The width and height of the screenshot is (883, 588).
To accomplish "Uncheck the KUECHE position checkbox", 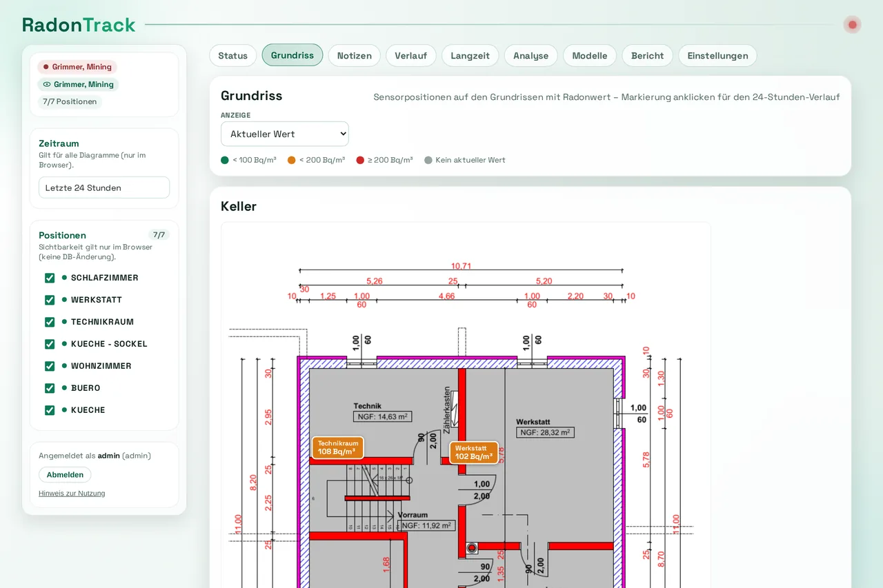I will [50, 410].
